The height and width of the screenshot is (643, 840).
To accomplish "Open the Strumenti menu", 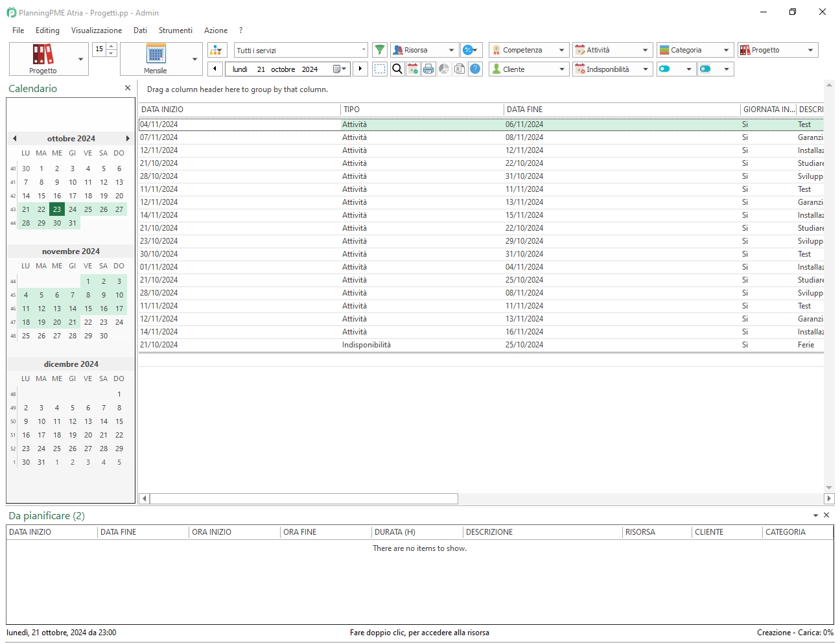I will [x=176, y=30].
